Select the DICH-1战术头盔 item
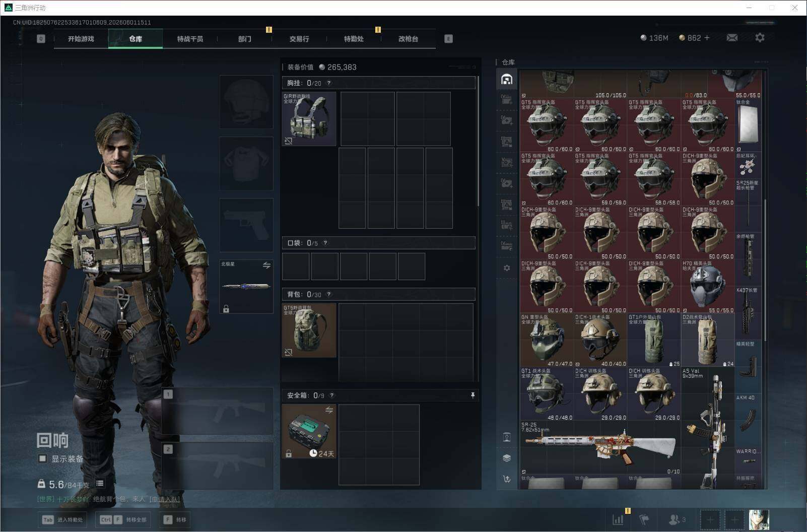 pos(600,340)
